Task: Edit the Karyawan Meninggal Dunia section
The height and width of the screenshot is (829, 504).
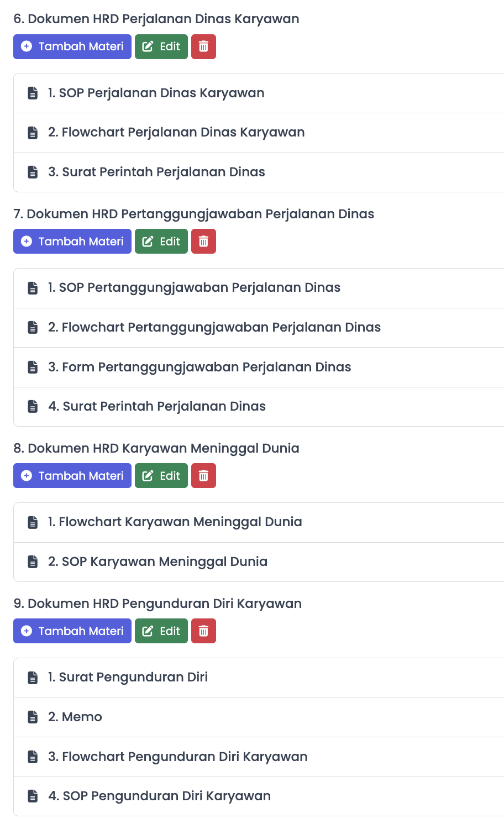Action: 161,476
